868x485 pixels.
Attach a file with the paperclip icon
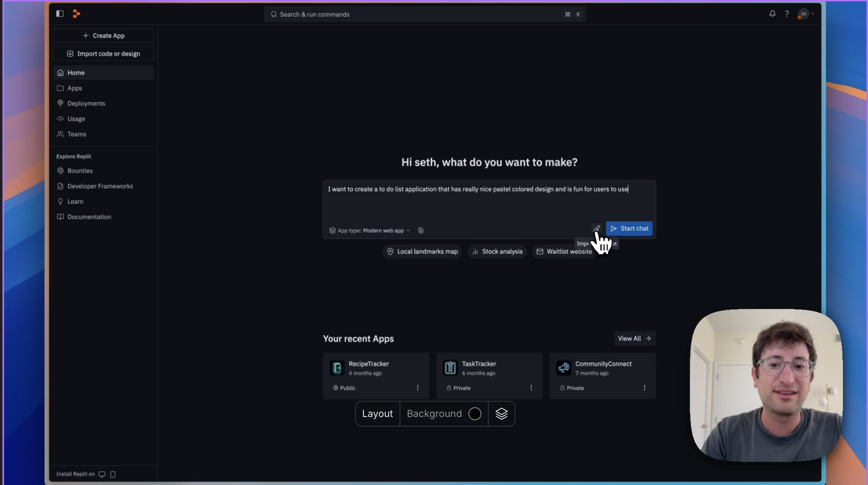pos(421,230)
